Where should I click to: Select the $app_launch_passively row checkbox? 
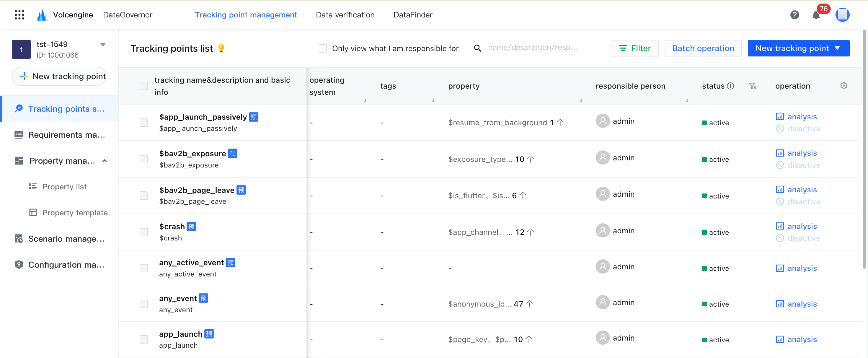coord(143,122)
